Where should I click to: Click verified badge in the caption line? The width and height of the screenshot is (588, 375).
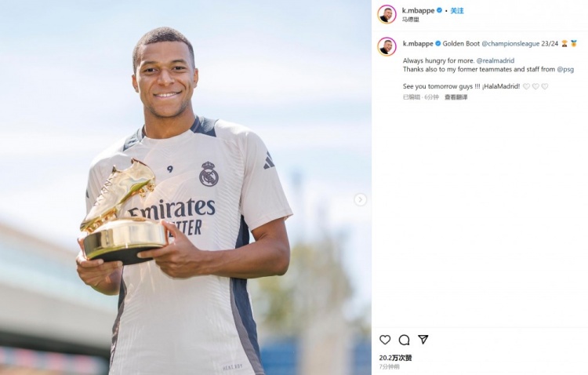(x=437, y=44)
